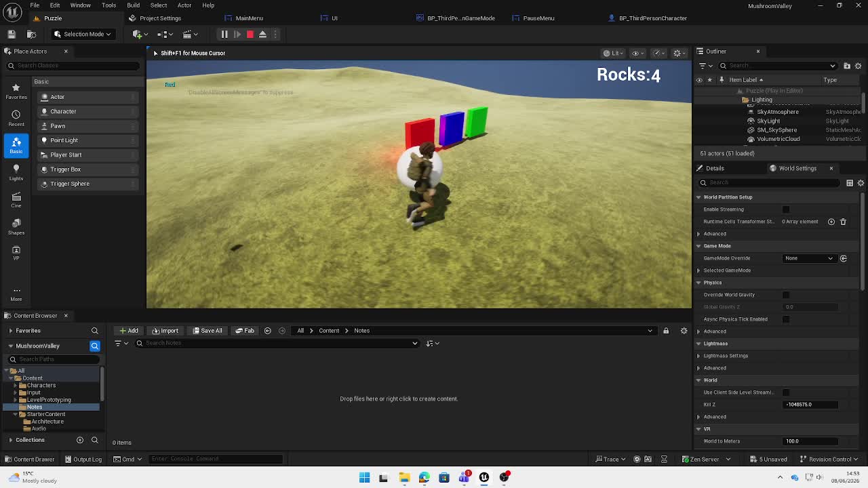The height and width of the screenshot is (488, 868).
Task: Toggle Use Client Side Level Streaming checkbox
Action: coord(786,392)
